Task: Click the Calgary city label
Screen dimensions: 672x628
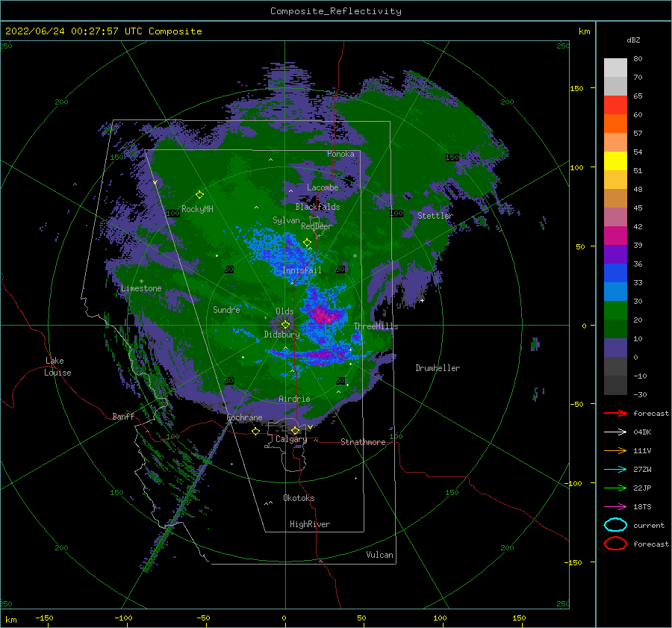Action: point(291,439)
